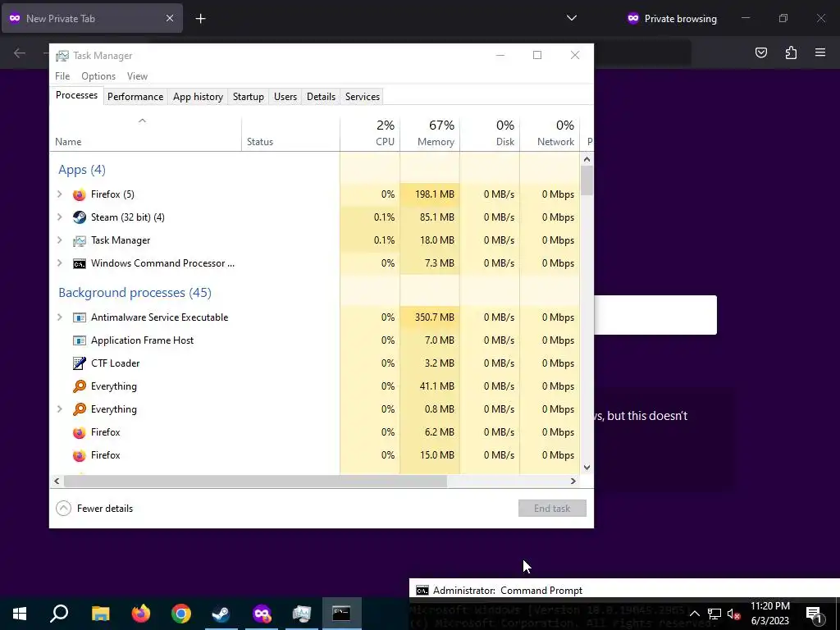Click Command Prompt taskbar icon
840x630 pixels.
click(x=342, y=614)
